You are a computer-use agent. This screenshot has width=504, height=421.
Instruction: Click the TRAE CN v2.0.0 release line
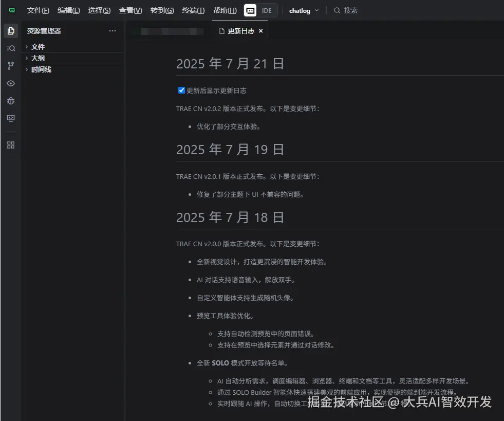(x=248, y=244)
